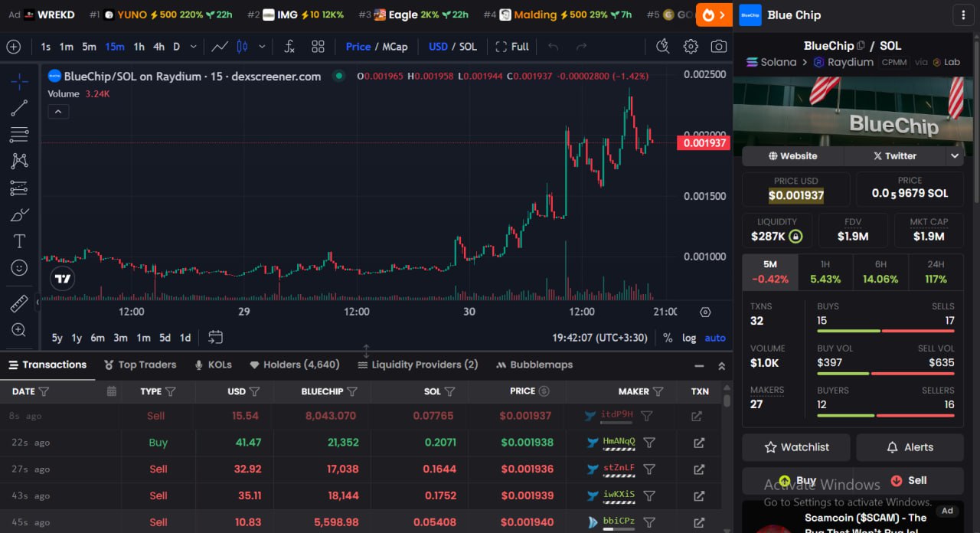The image size is (980, 533).
Task: Undo the last chart action
Action: point(553,47)
